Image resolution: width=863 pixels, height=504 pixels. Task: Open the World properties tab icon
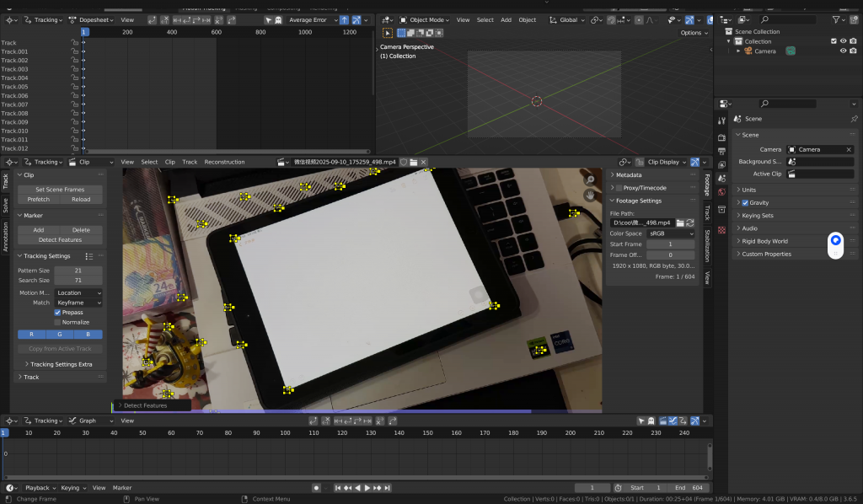(x=722, y=191)
